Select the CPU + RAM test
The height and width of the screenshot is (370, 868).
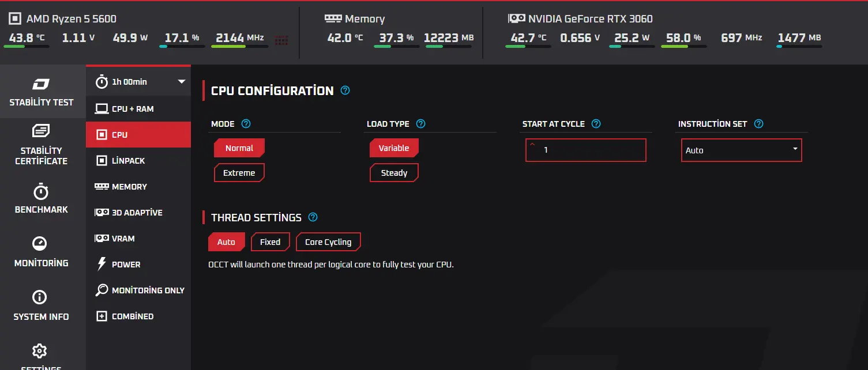[x=138, y=108]
